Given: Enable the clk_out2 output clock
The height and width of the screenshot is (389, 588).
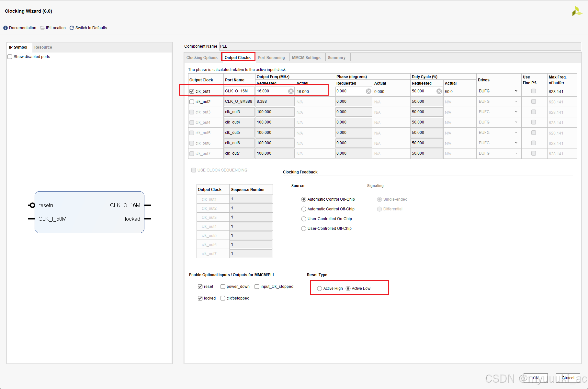Looking at the screenshot, I should pyautogui.click(x=192, y=102).
